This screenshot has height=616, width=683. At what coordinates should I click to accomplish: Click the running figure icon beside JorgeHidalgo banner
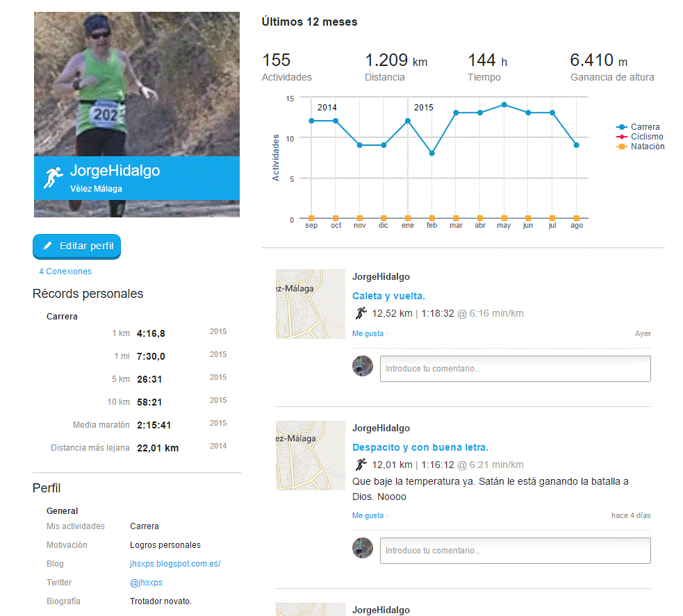53,177
